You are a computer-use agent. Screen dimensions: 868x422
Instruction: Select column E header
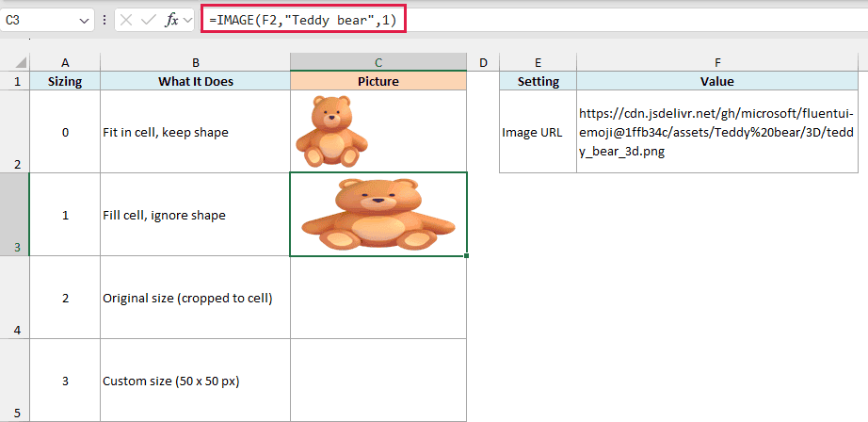pyautogui.click(x=538, y=62)
